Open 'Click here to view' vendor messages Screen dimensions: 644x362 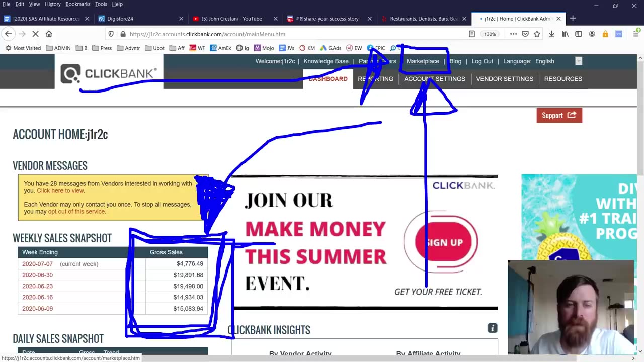coord(60,191)
